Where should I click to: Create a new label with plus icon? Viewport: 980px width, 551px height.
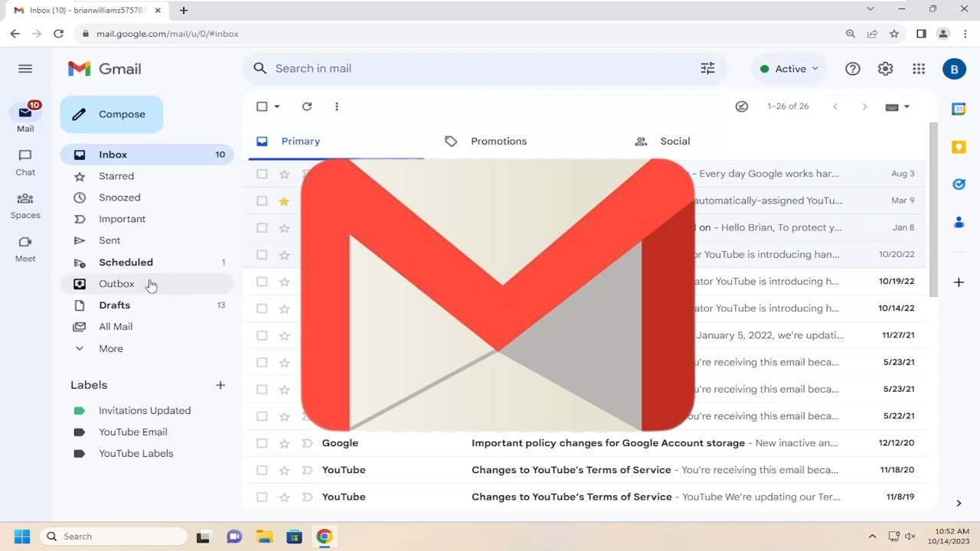[x=220, y=385]
